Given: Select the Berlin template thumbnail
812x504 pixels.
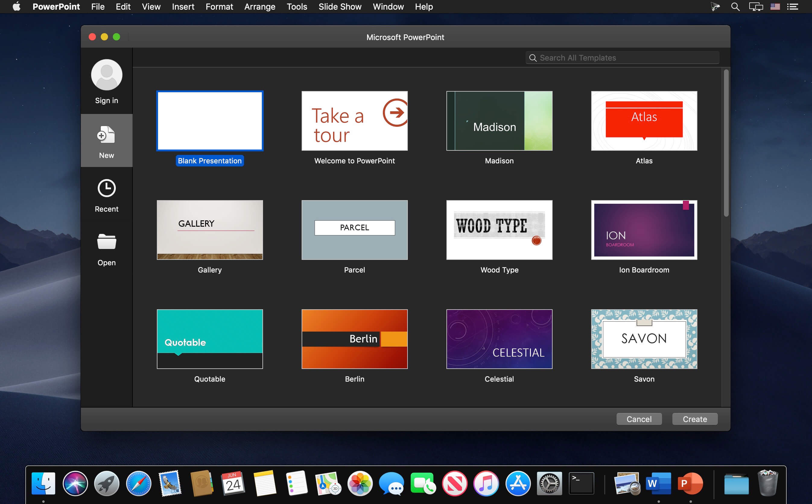Looking at the screenshot, I should [354, 339].
